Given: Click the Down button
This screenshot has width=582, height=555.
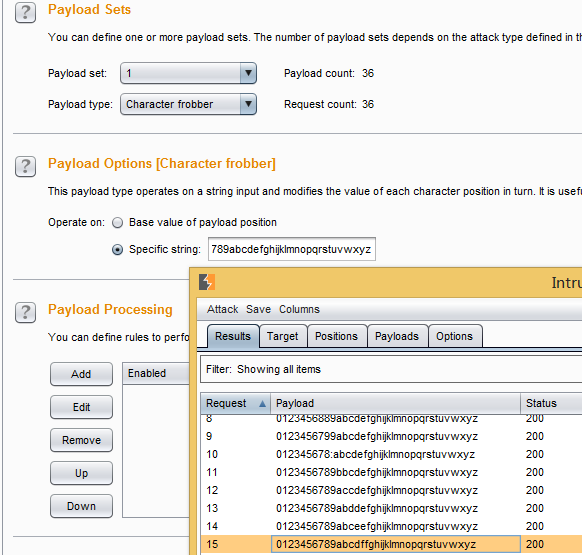Looking at the screenshot, I should tap(81, 506).
